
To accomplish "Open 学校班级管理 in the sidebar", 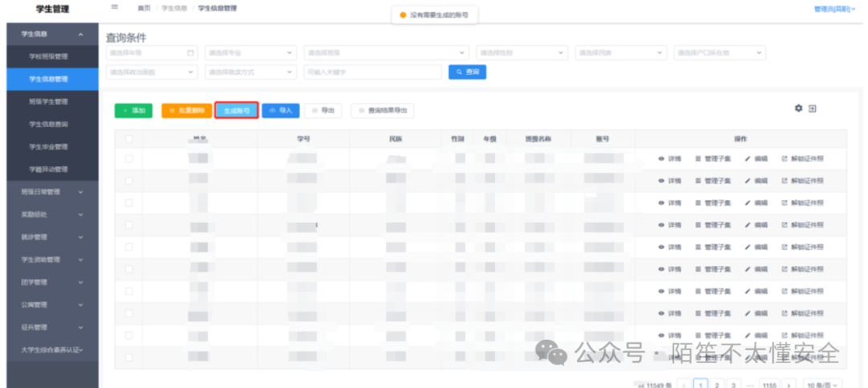I will click(52, 56).
